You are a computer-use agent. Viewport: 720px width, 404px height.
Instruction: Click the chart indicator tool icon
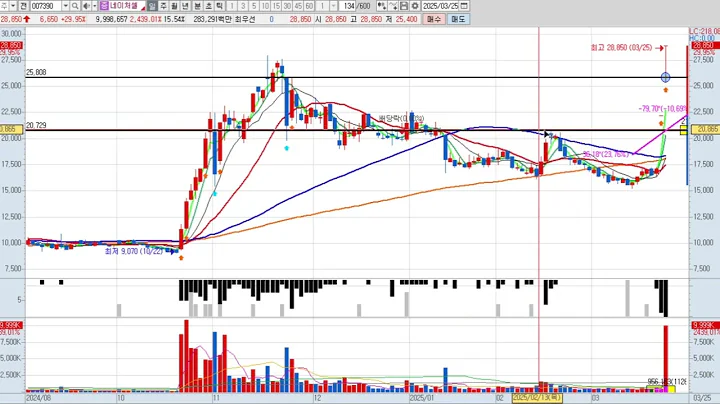pos(381,6)
